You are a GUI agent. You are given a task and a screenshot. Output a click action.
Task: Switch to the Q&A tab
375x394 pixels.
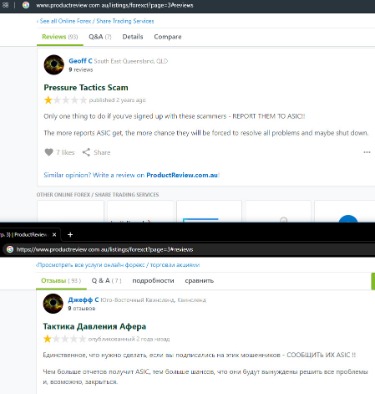(100, 37)
